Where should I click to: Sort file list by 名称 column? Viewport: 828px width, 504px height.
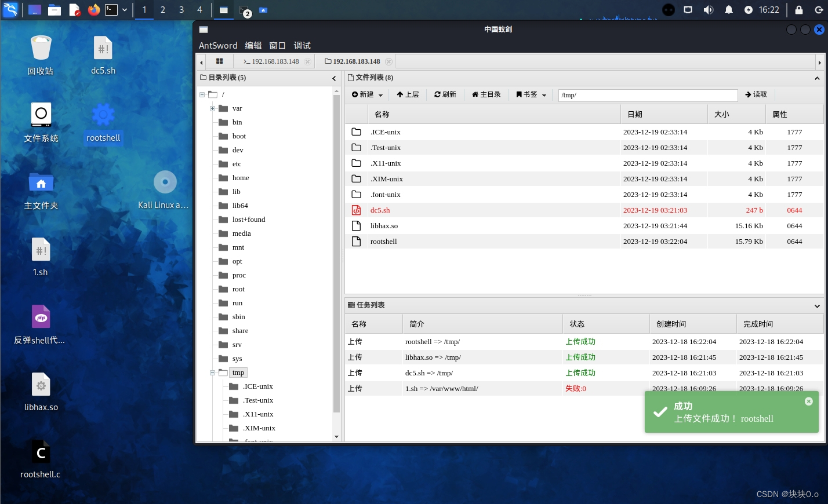point(494,114)
